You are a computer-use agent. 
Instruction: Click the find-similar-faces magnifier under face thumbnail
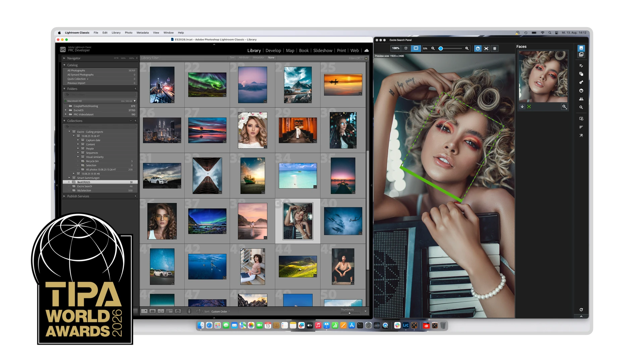564,107
